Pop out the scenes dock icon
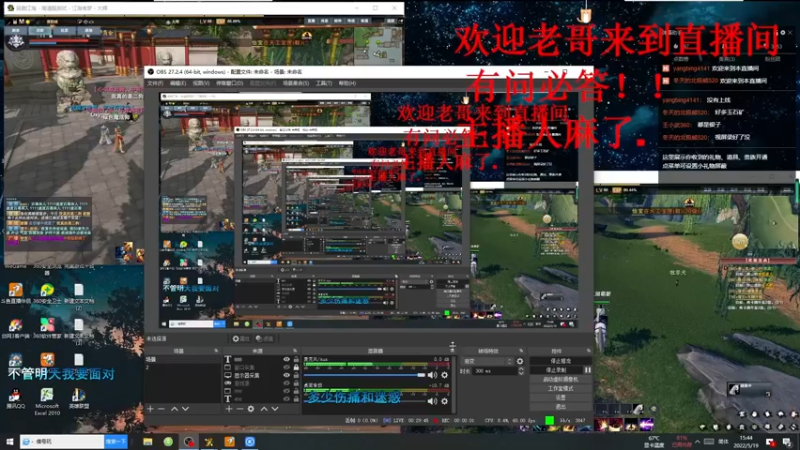This screenshot has height=450, width=800. (216, 351)
